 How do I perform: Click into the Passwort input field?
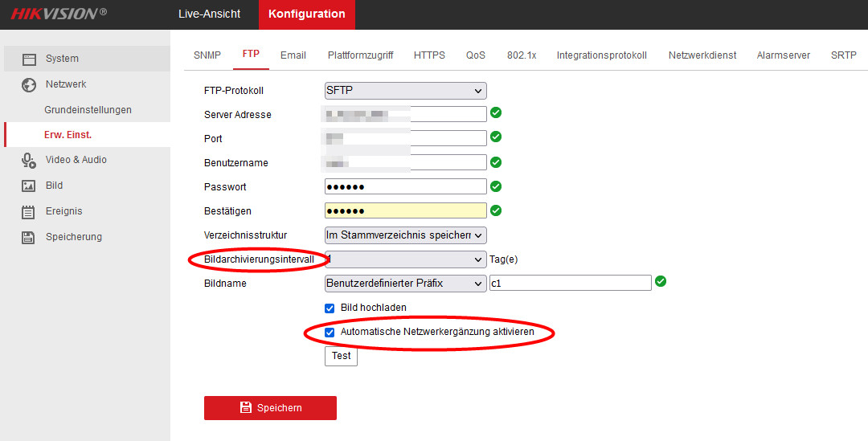tap(405, 187)
